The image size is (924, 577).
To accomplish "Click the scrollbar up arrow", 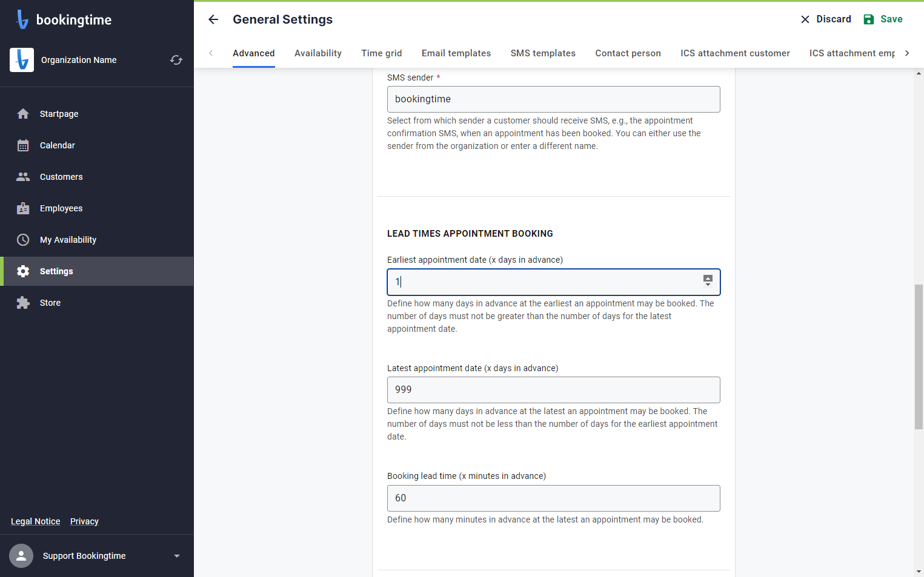I will coord(919,73).
